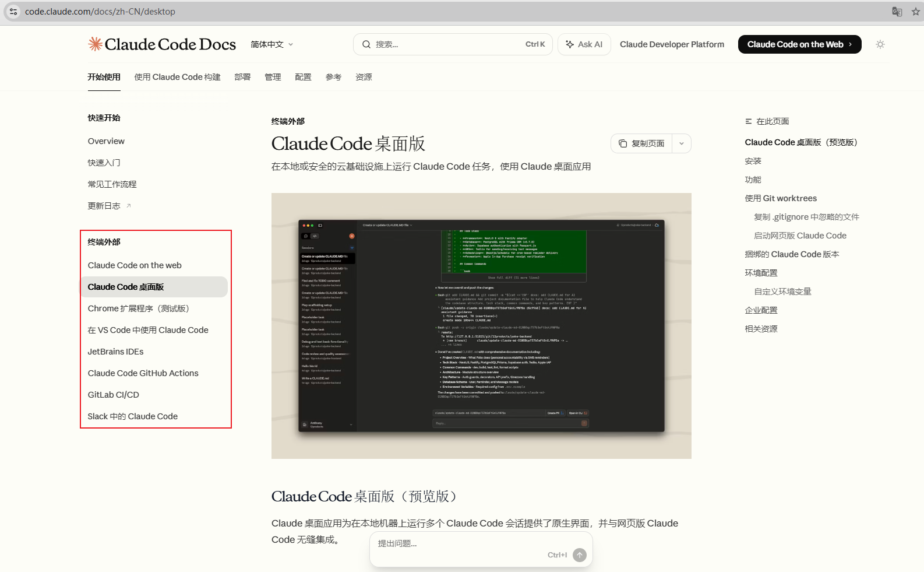
Task: Open the 简体中文 language dropdown
Action: click(x=272, y=44)
